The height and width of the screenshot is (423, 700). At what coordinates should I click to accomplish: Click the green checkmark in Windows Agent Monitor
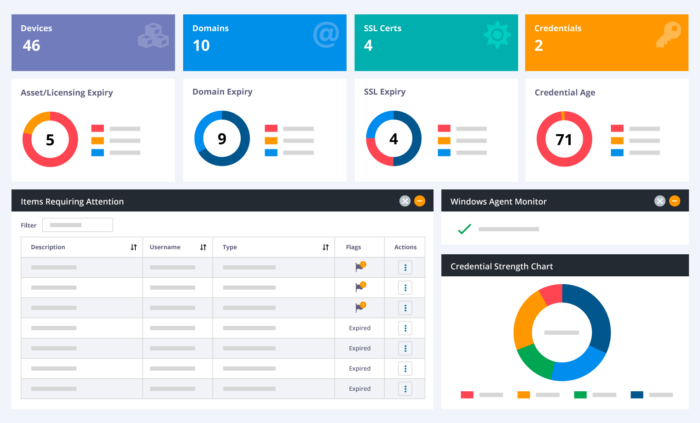464,229
